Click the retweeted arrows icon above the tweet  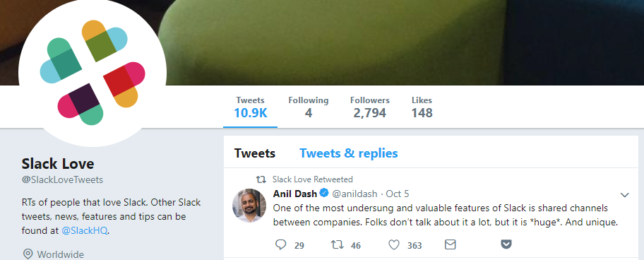(x=261, y=179)
